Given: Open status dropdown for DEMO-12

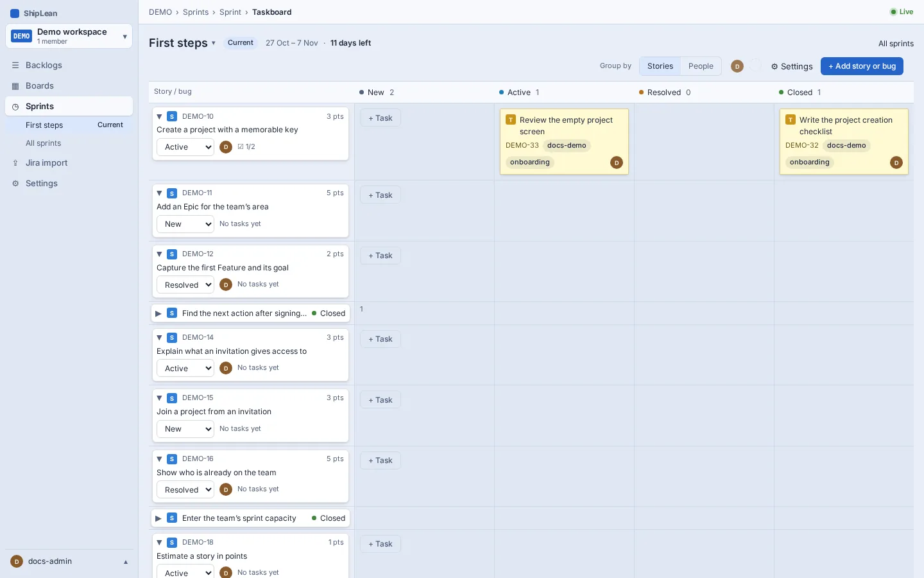Looking at the screenshot, I should (185, 285).
